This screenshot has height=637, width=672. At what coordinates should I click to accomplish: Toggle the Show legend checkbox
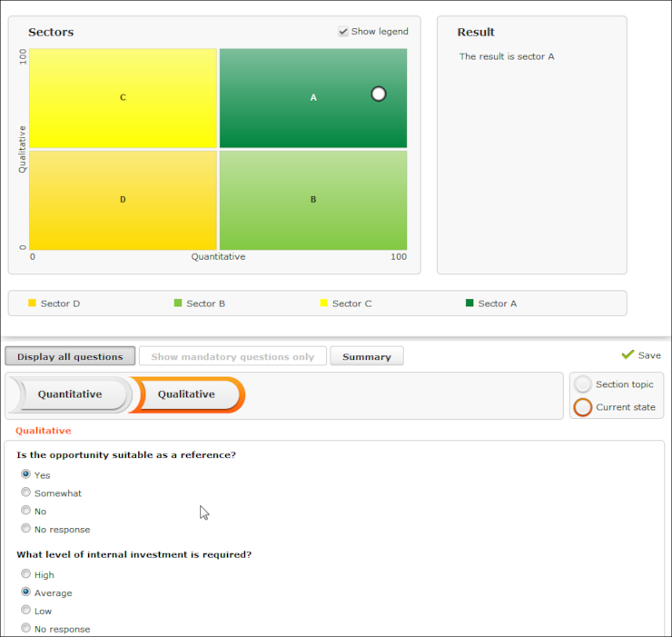pyautogui.click(x=343, y=31)
